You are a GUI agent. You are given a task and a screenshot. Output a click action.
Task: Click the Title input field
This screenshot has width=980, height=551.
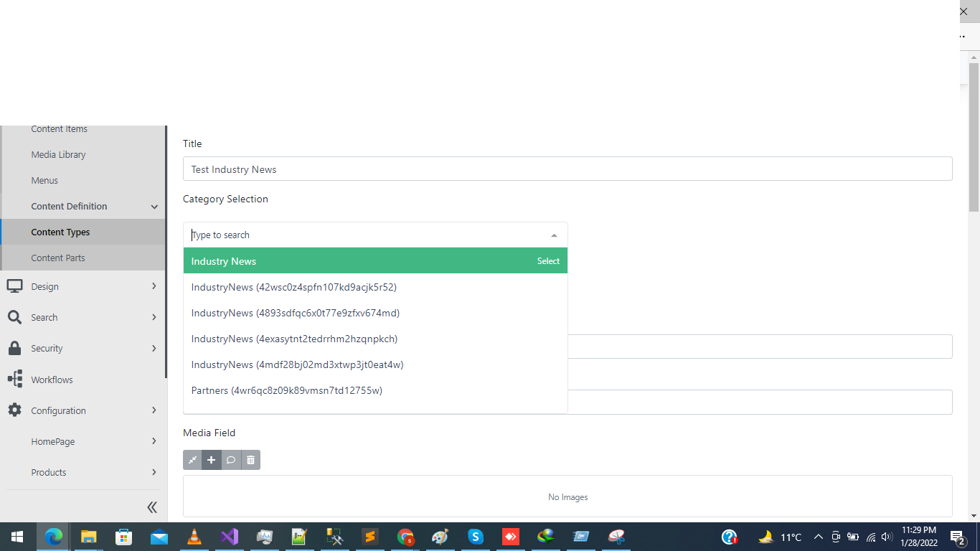567,169
